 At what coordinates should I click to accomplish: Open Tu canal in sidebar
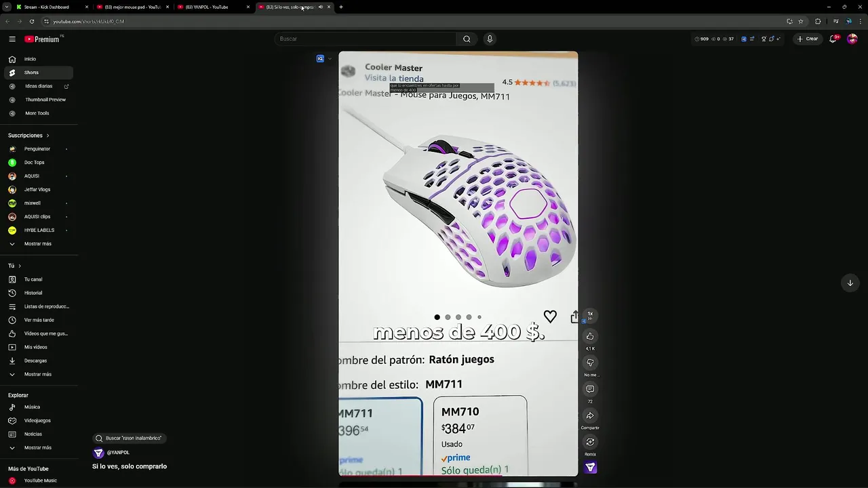39,279
